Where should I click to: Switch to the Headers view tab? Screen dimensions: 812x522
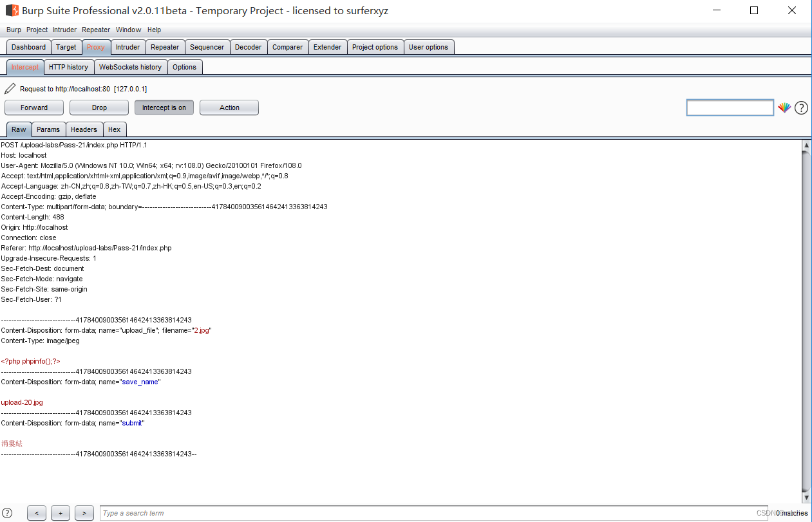(84, 129)
